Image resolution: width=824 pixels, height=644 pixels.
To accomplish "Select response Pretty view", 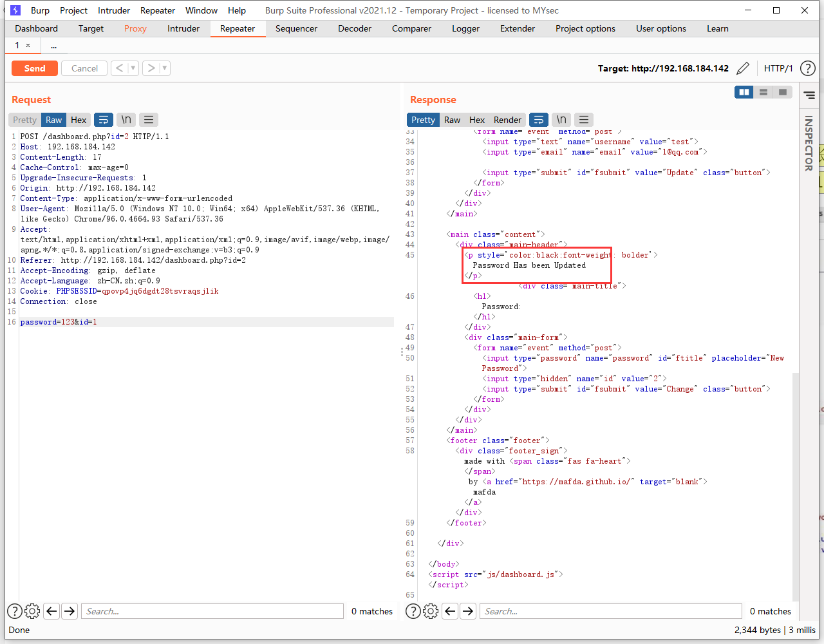I will pos(423,120).
